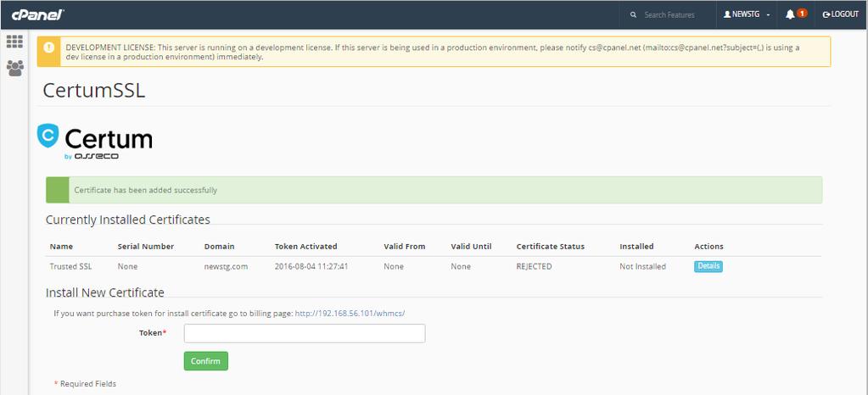This screenshot has width=868, height=395.
Task: Click the Valid Until column header
Action: (x=471, y=246)
